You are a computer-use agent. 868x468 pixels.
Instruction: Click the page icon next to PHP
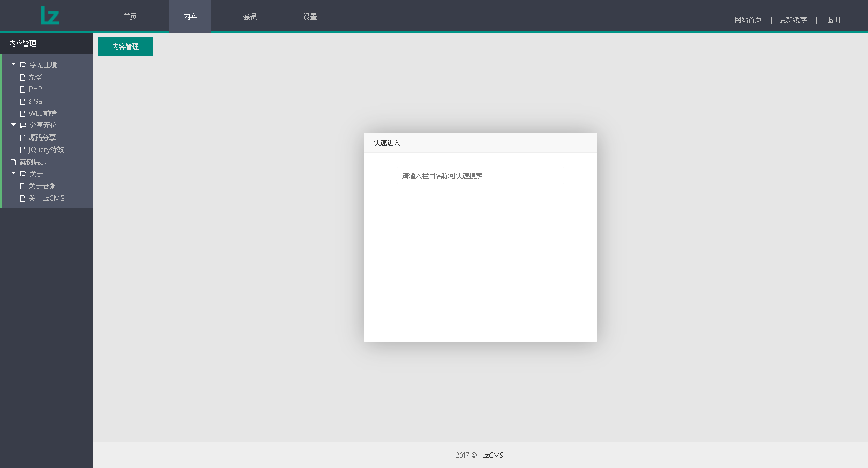(23, 89)
